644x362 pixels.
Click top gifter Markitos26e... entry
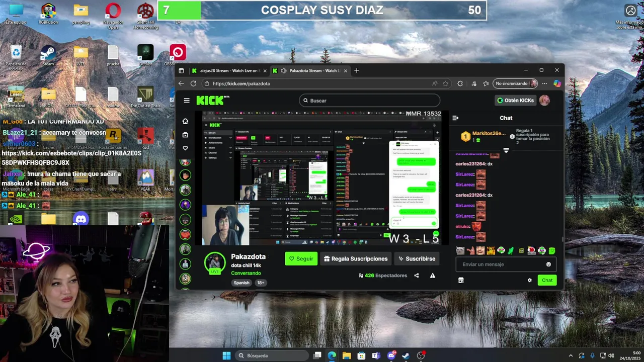[x=484, y=136]
